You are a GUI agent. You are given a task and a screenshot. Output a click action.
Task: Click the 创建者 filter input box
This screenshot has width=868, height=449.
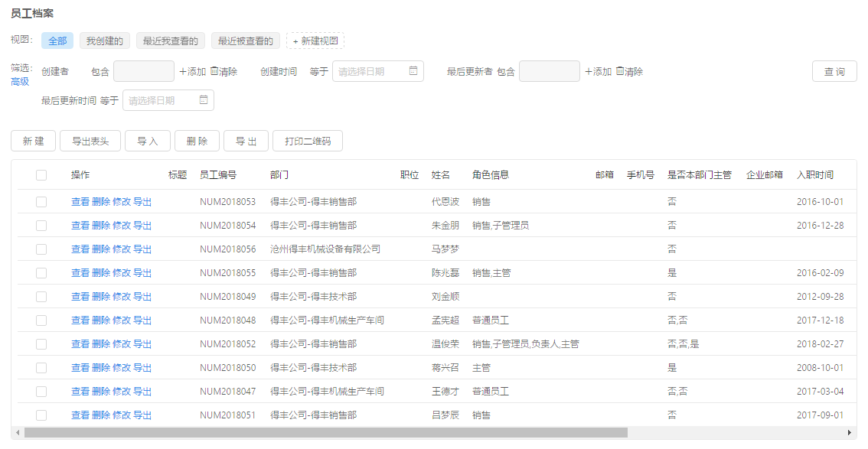click(144, 71)
